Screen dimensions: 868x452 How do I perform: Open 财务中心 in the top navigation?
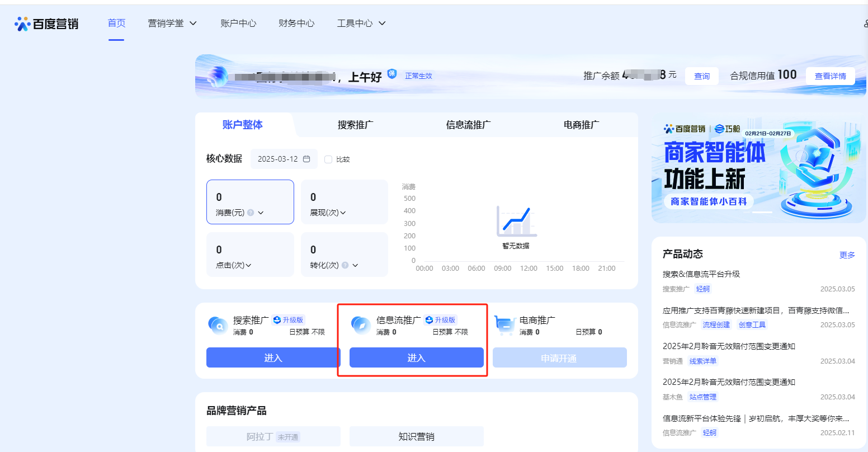click(296, 23)
